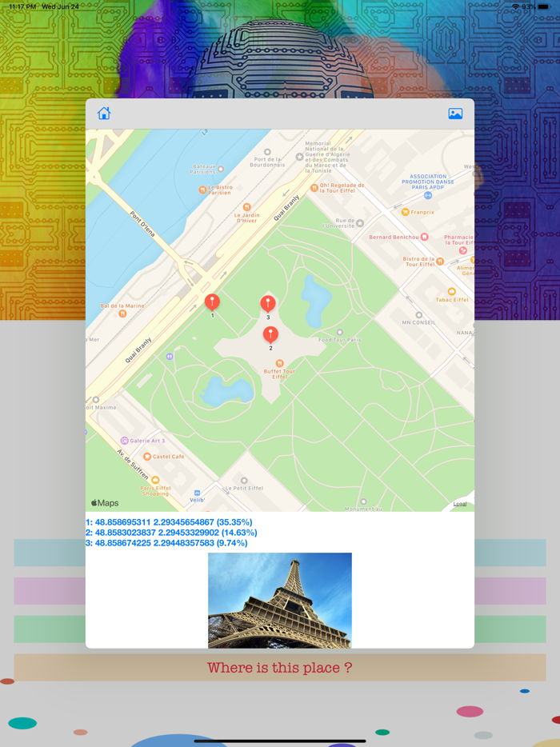Tap the restroom marker in the park

click(x=170, y=357)
